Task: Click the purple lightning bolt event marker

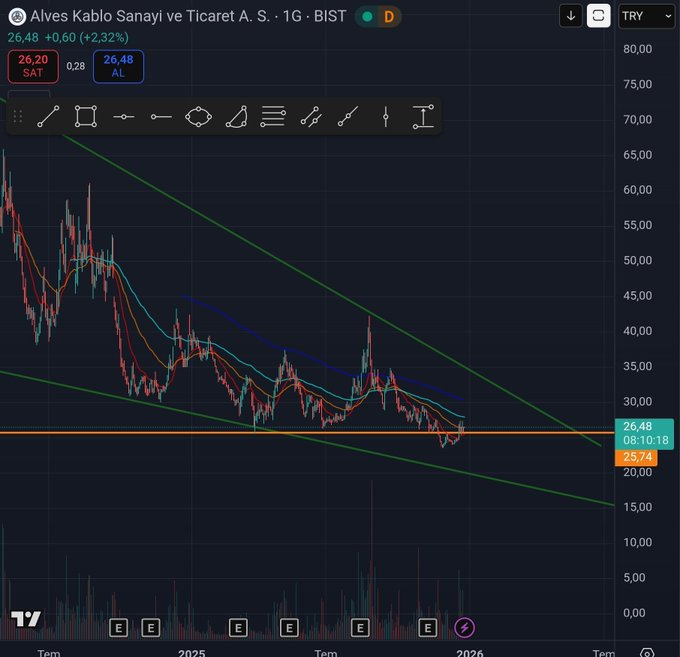Action: 464,628
